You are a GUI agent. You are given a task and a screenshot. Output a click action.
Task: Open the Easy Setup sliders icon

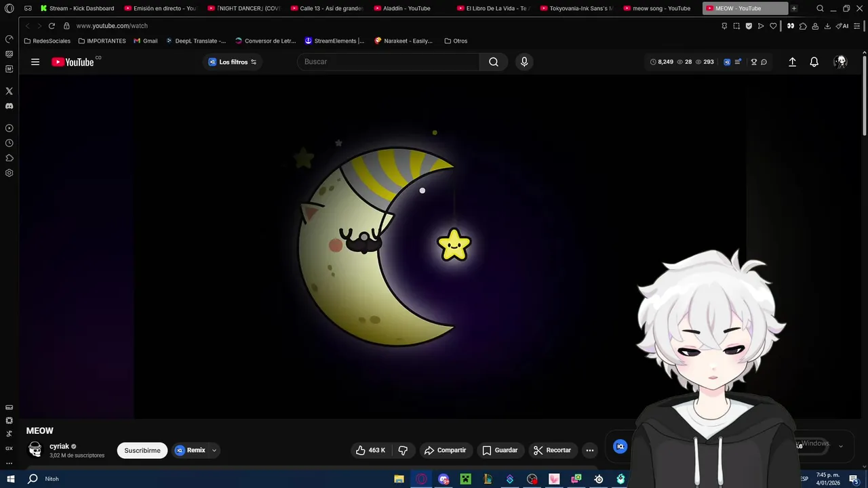(857, 26)
